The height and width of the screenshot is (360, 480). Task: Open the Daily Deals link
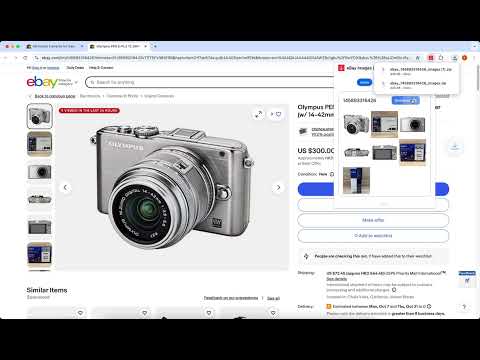pyautogui.click(x=75, y=68)
